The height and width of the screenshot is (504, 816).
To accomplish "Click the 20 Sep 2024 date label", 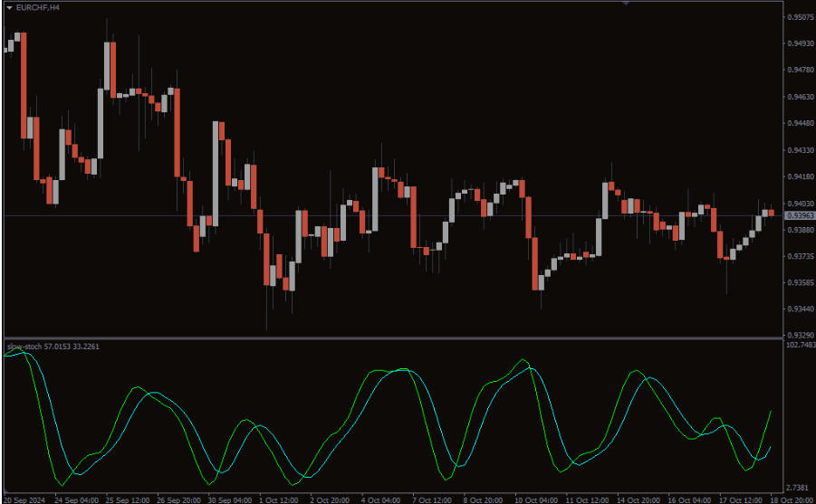I will (24, 499).
